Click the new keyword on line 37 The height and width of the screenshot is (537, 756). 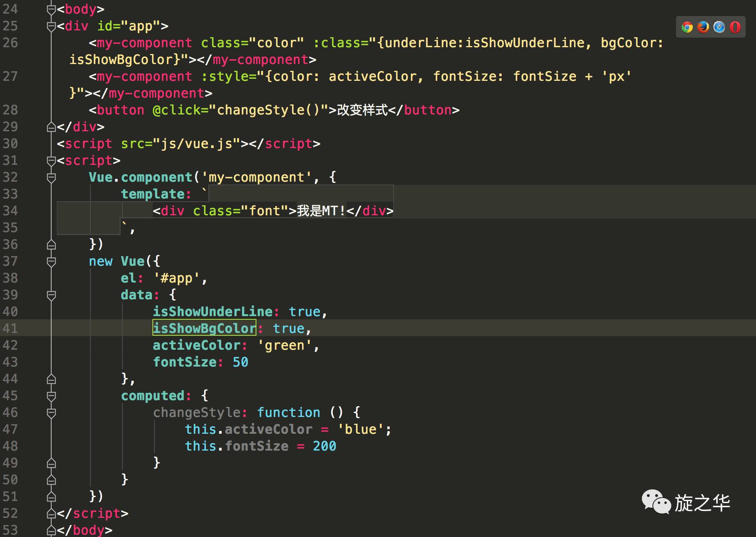tap(100, 261)
